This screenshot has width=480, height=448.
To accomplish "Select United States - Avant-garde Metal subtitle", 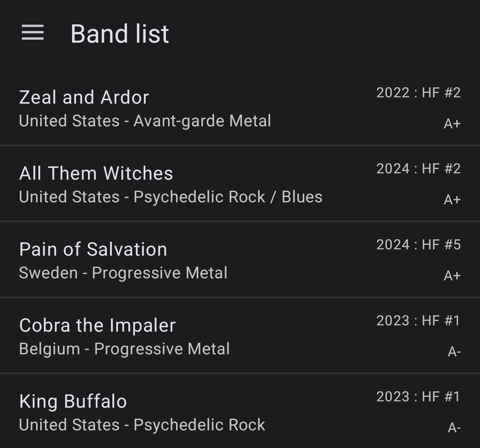I will pyautogui.click(x=145, y=121).
